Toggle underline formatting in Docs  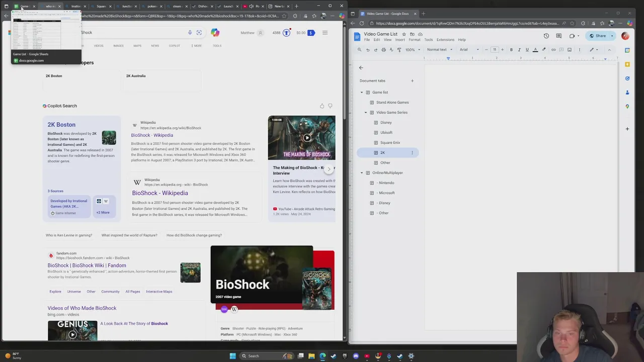pos(527,50)
